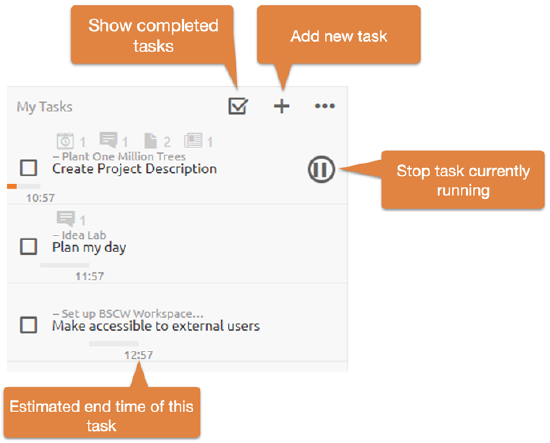The image size is (550, 443).
Task: Check off Plan my day task
Action: [x=28, y=246]
